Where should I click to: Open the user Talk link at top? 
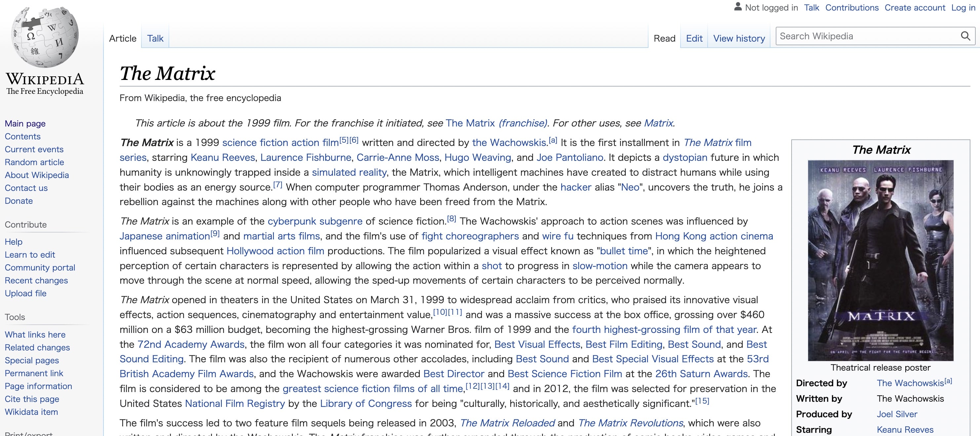click(811, 8)
